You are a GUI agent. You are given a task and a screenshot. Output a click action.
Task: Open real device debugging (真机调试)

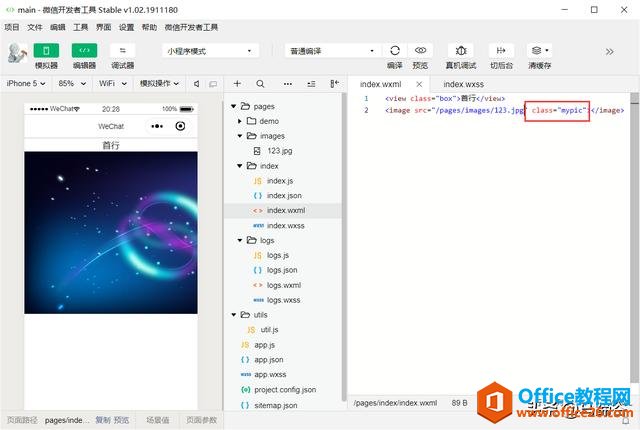[461, 50]
